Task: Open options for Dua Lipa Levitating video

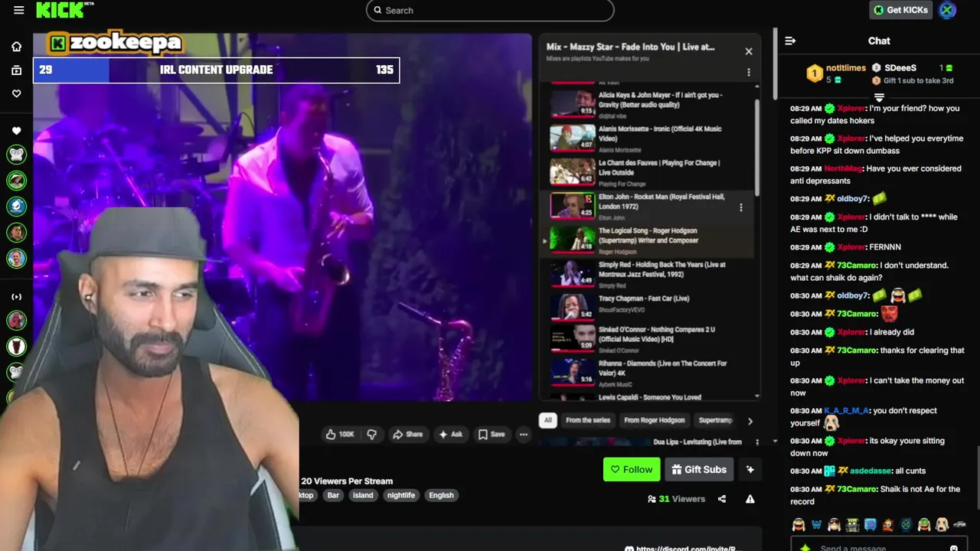Action: [x=757, y=442]
